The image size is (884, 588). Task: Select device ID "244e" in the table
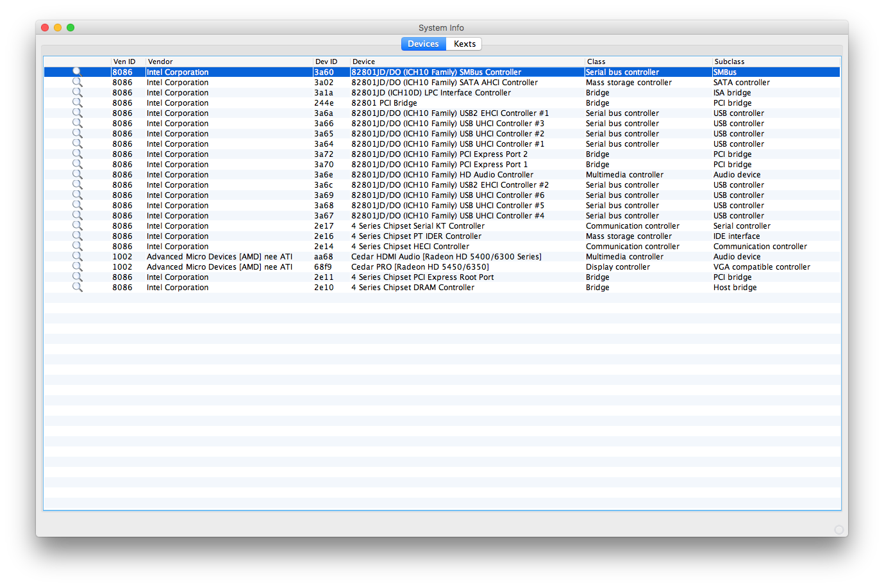(x=324, y=103)
